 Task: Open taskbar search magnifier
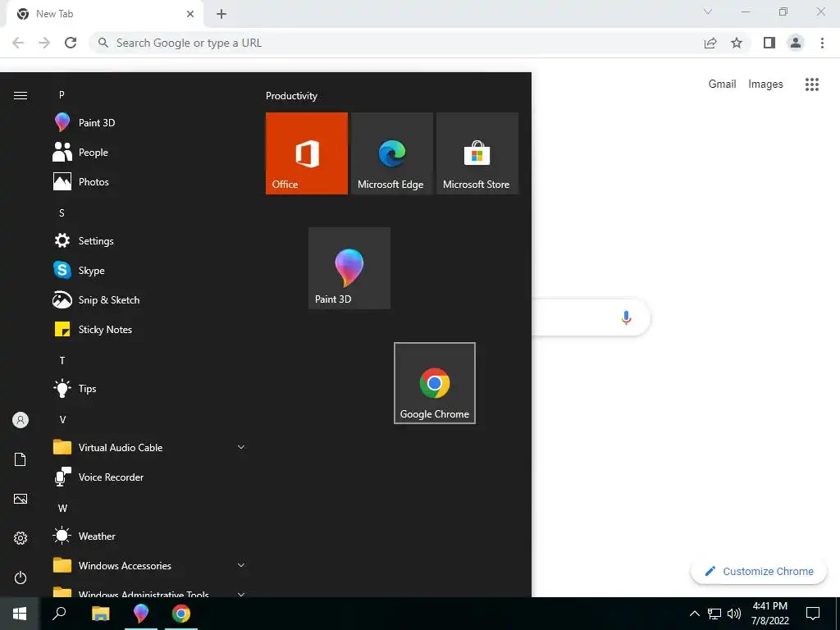click(x=59, y=614)
